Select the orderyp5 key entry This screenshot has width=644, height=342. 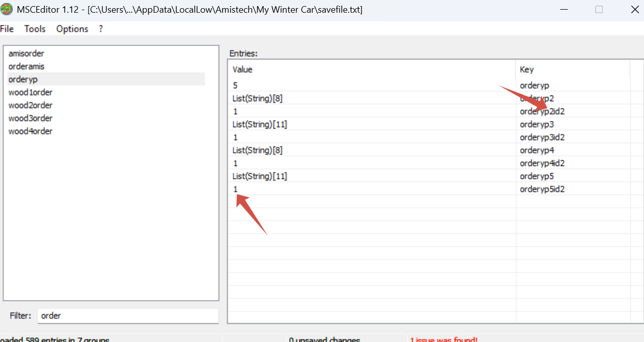(x=537, y=176)
